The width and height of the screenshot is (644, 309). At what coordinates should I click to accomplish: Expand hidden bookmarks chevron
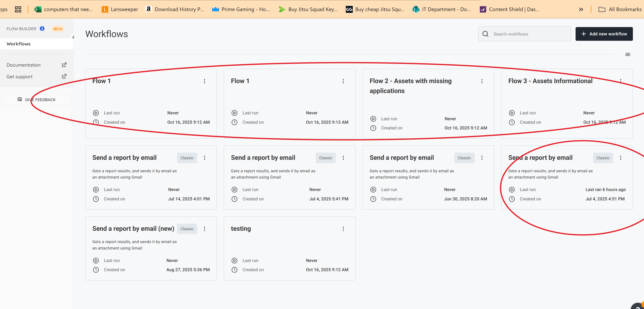581,10
